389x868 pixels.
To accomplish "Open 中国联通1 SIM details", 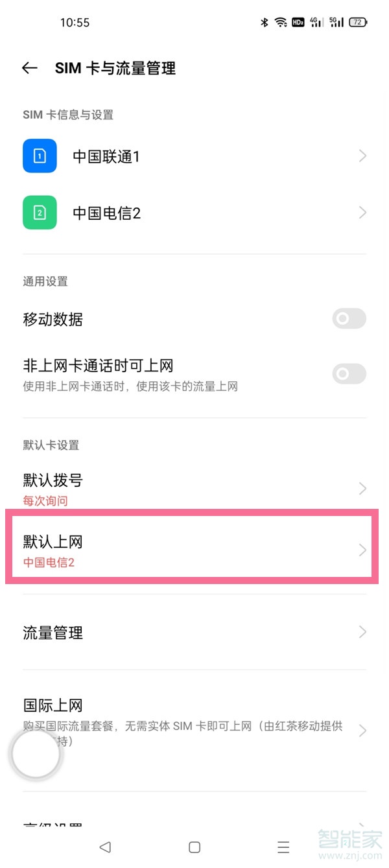I will (194, 156).
